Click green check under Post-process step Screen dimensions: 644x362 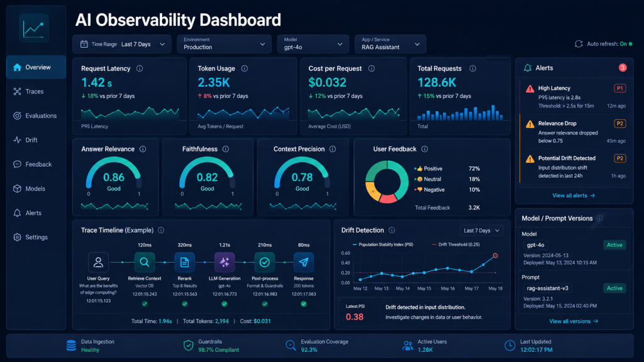[265, 304]
